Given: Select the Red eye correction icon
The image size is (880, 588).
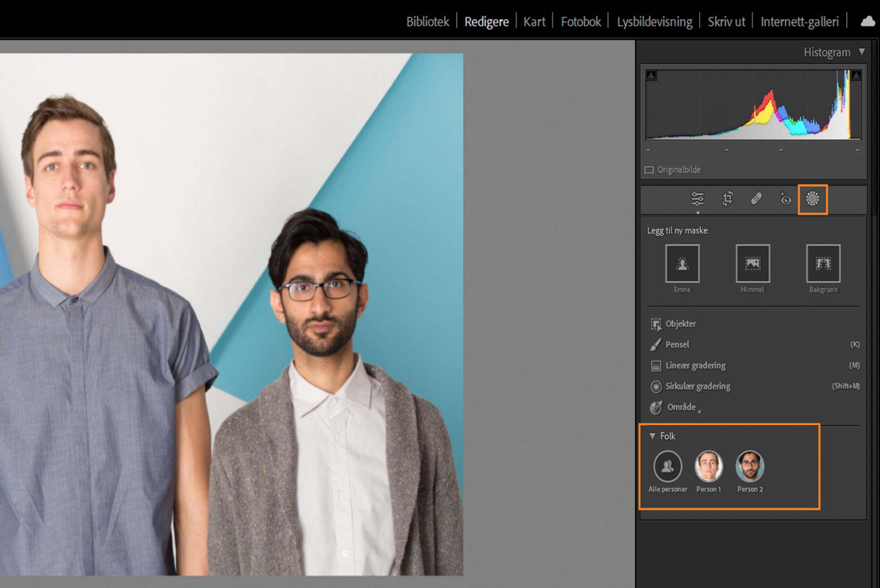Looking at the screenshot, I should point(785,199).
